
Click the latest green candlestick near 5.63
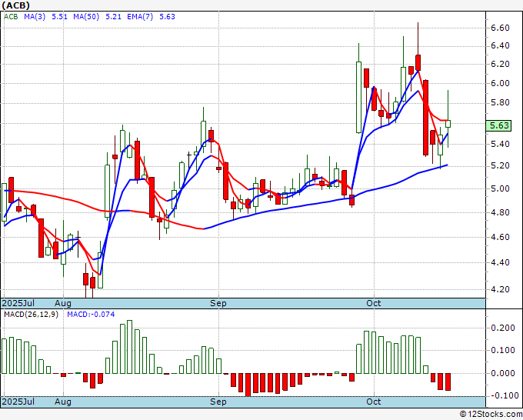(448, 124)
